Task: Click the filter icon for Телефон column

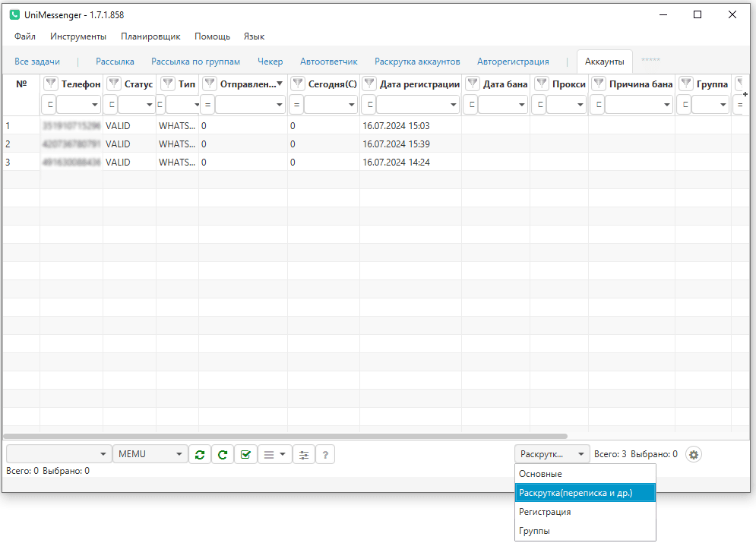Action: 51,84
